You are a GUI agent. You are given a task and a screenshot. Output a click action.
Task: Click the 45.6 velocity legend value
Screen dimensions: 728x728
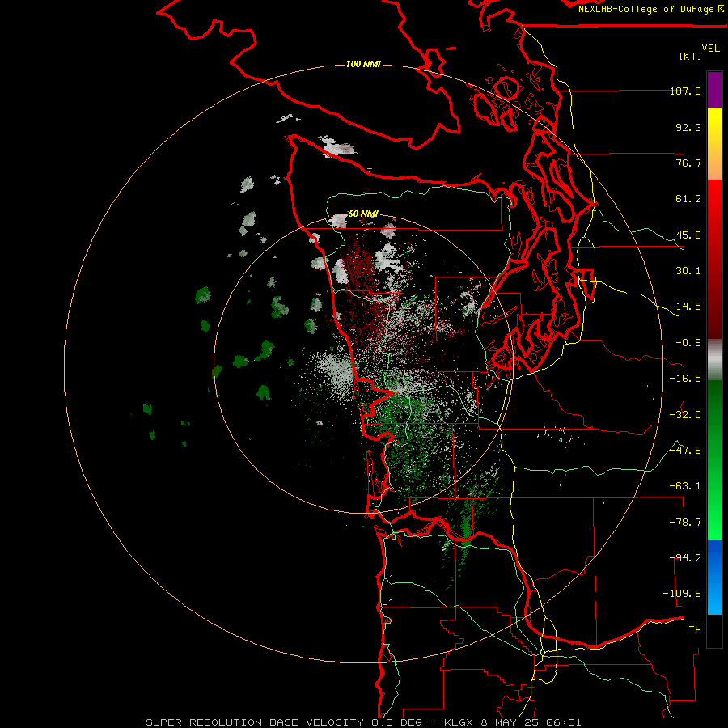688,235
